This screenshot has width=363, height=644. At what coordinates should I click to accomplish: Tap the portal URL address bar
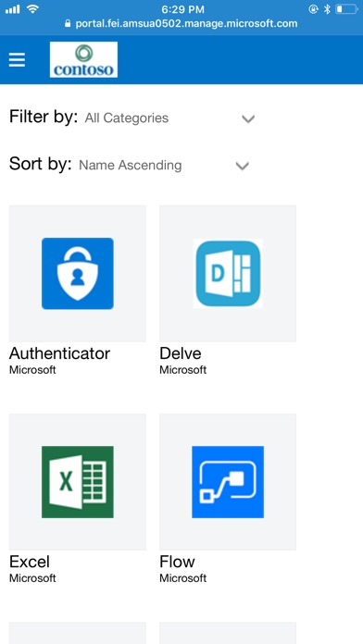(x=181, y=23)
